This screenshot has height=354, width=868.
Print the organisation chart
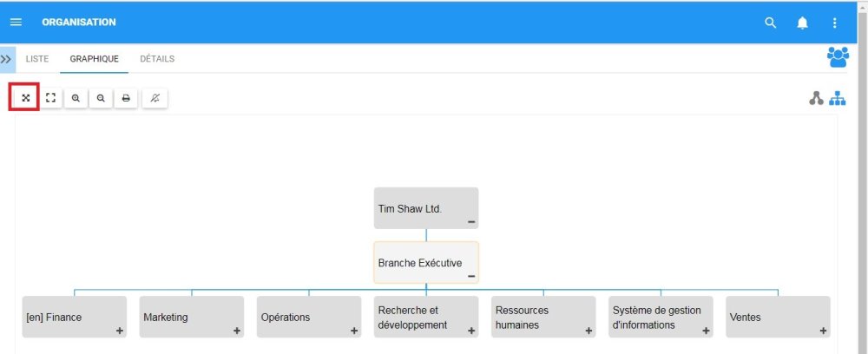tap(126, 98)
